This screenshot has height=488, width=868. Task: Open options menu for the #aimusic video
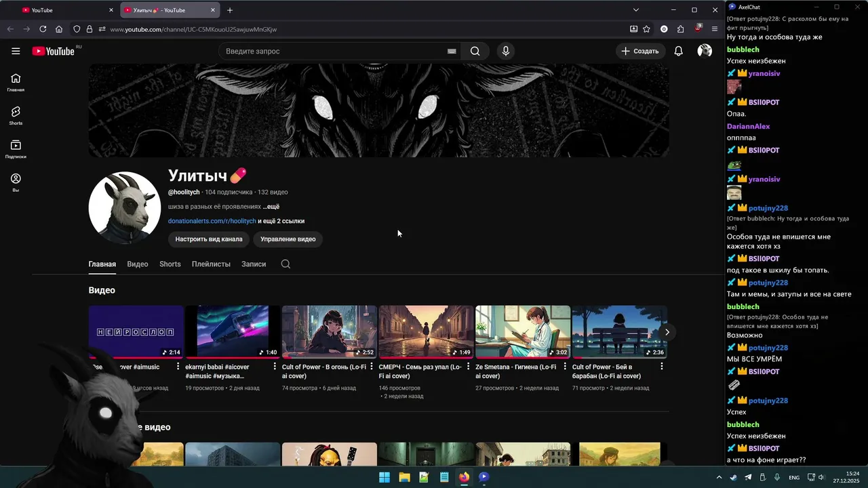[178, 367]
